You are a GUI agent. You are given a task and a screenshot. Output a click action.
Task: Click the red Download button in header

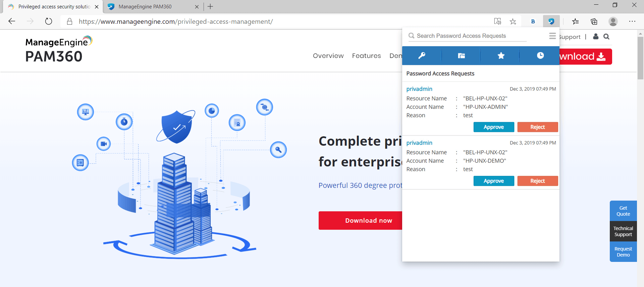point(585,57)
